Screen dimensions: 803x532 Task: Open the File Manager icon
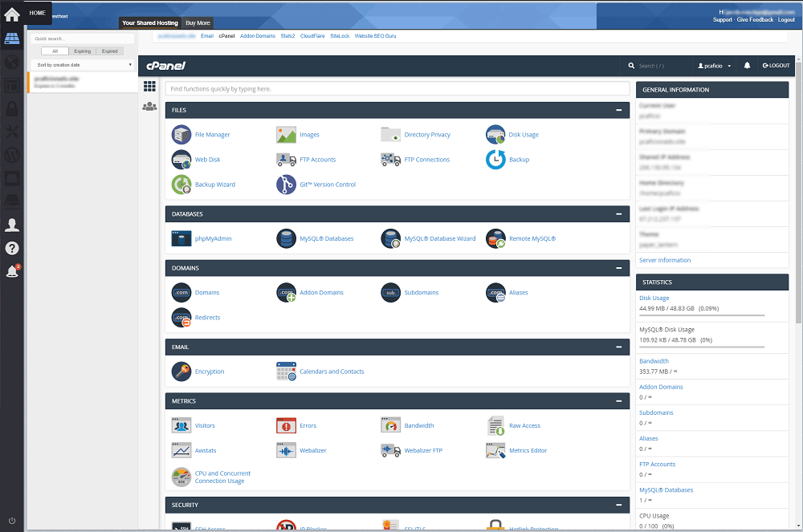[x=181, y=135]
